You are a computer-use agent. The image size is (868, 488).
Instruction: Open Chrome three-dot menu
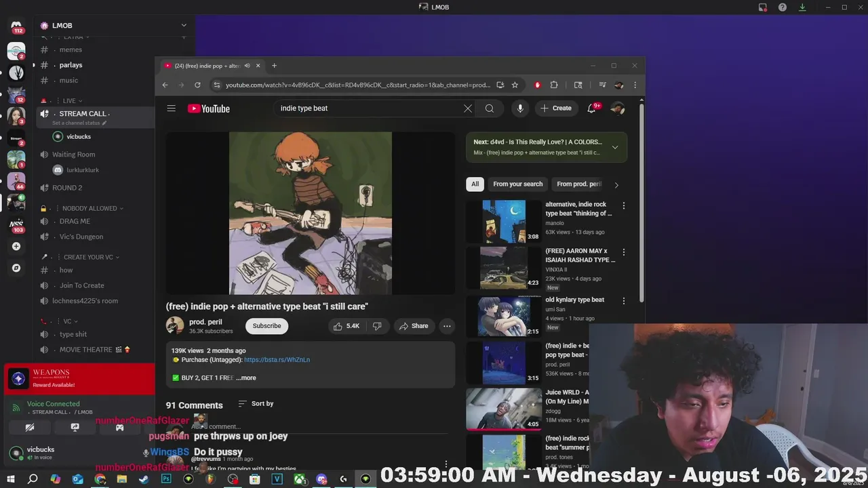pyautogui.click(x=635, y=85)
